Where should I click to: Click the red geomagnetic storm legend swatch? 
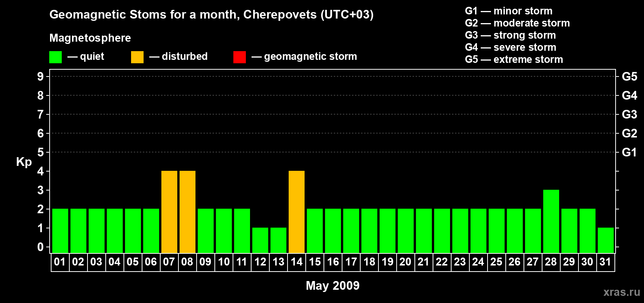point(239,57)
